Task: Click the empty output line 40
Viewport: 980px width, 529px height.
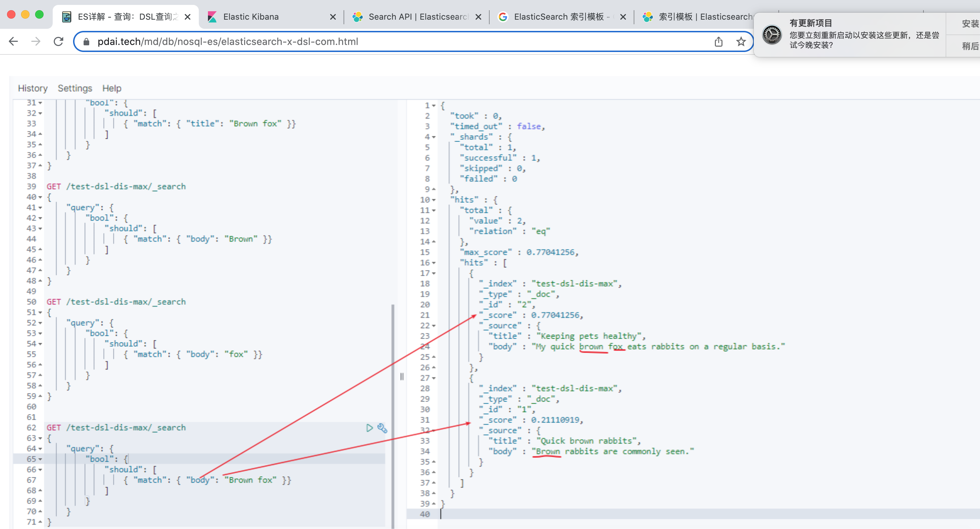Action: [x=692, y=515]
